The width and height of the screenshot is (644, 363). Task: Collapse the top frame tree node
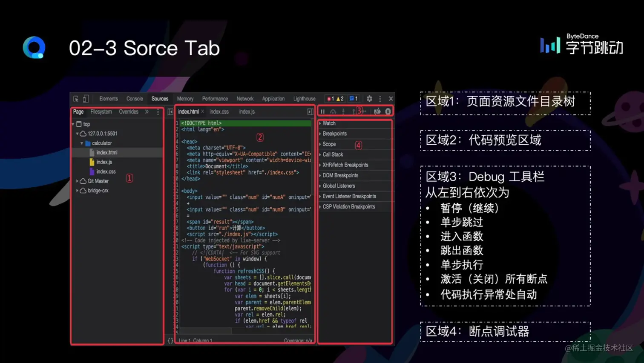click(73, 124)
